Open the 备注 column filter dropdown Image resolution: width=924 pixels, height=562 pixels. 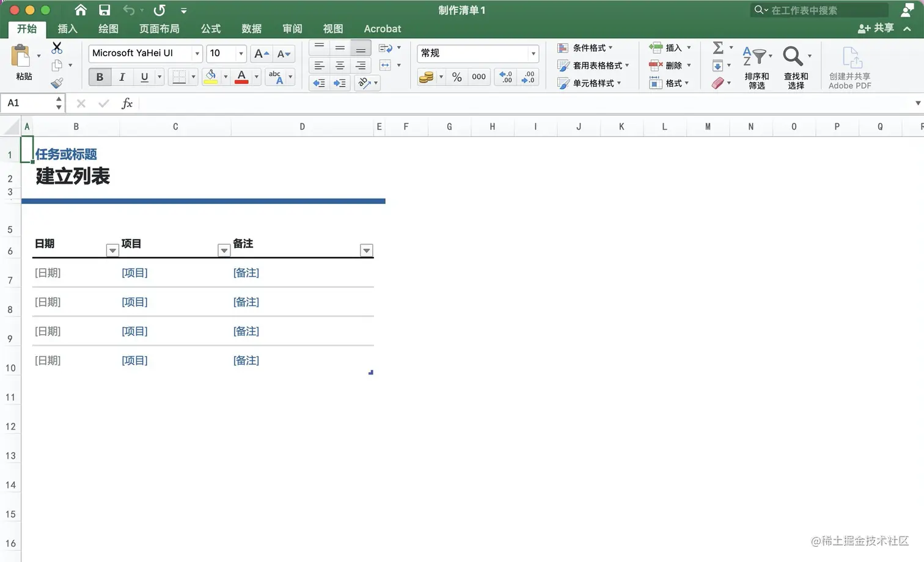click(367, 250)
